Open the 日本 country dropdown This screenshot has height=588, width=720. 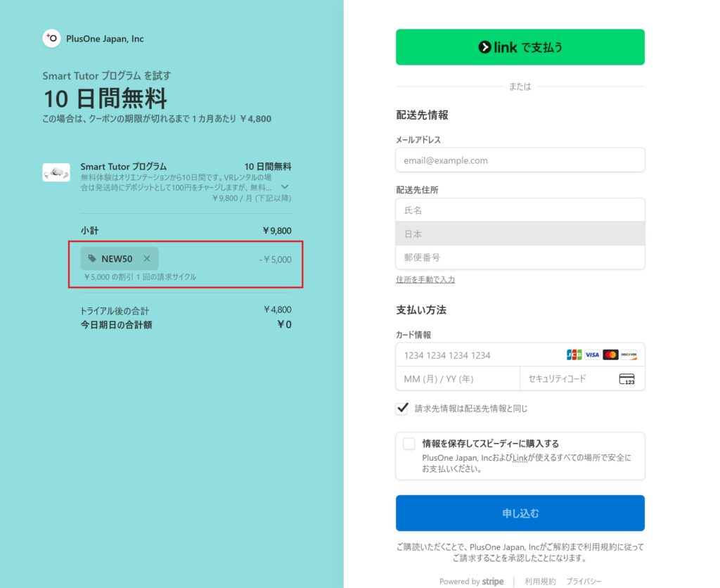(520, 234)
